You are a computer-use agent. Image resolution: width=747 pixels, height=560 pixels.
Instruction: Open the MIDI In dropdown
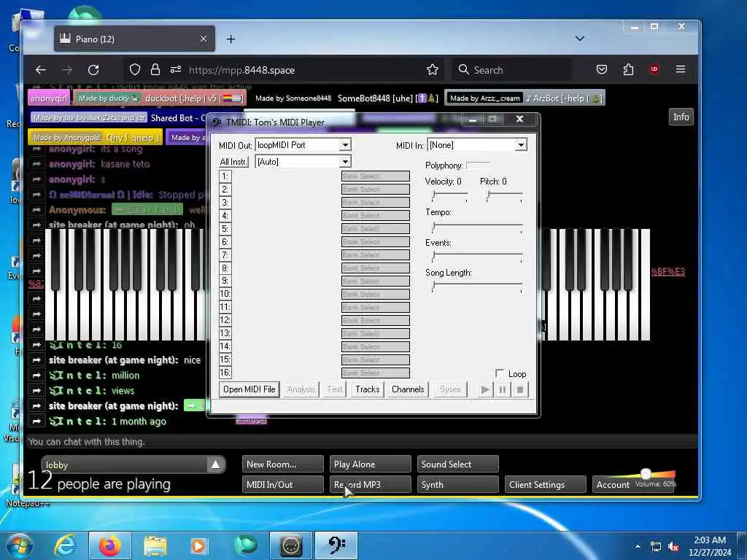point(522,145)
